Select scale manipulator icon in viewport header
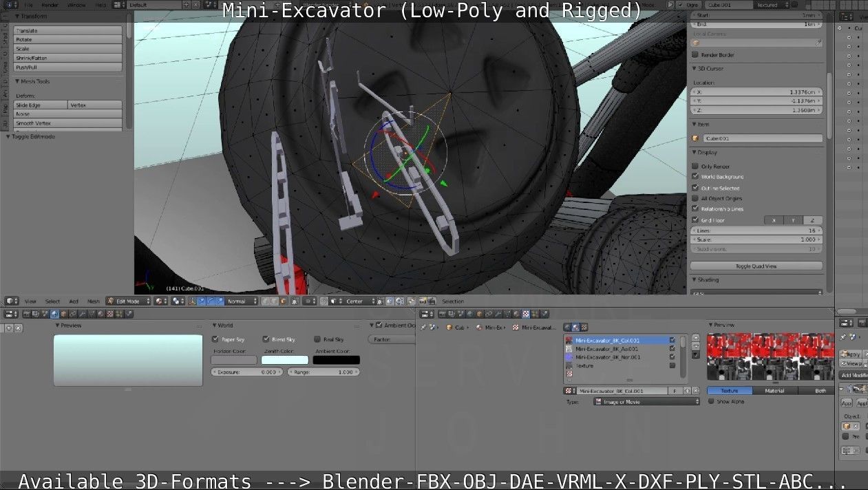 click(220, 301)
